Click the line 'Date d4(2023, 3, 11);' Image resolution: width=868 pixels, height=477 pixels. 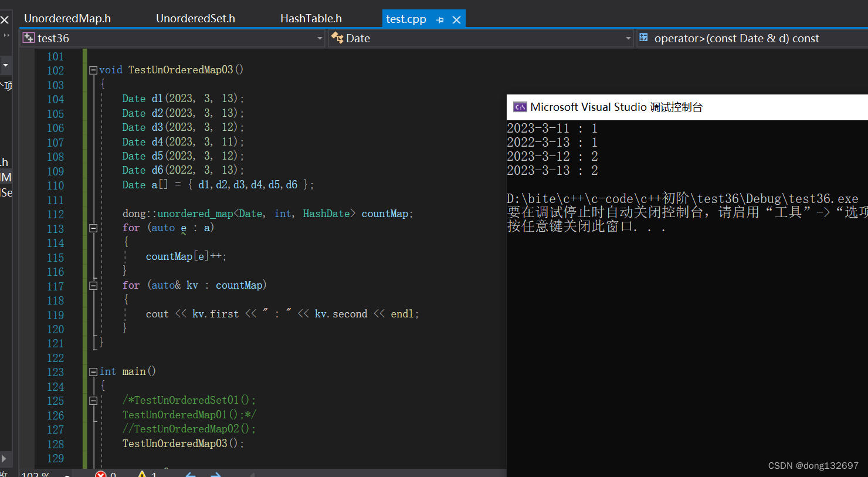click(183, 142)
